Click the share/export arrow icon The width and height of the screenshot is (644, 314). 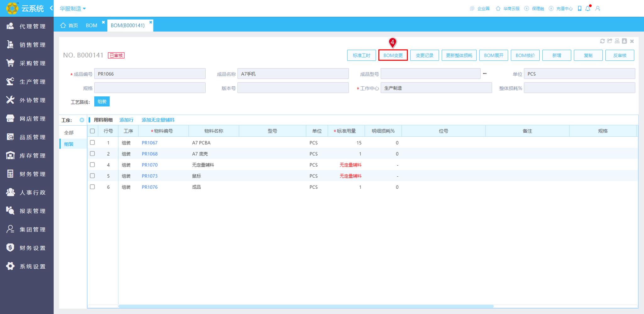(610, 41)
